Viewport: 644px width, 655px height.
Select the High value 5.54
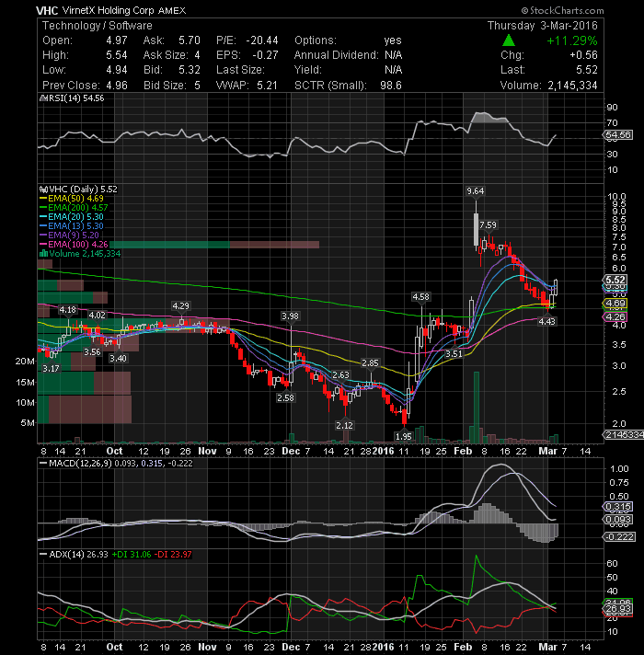[x=117, y=55]
